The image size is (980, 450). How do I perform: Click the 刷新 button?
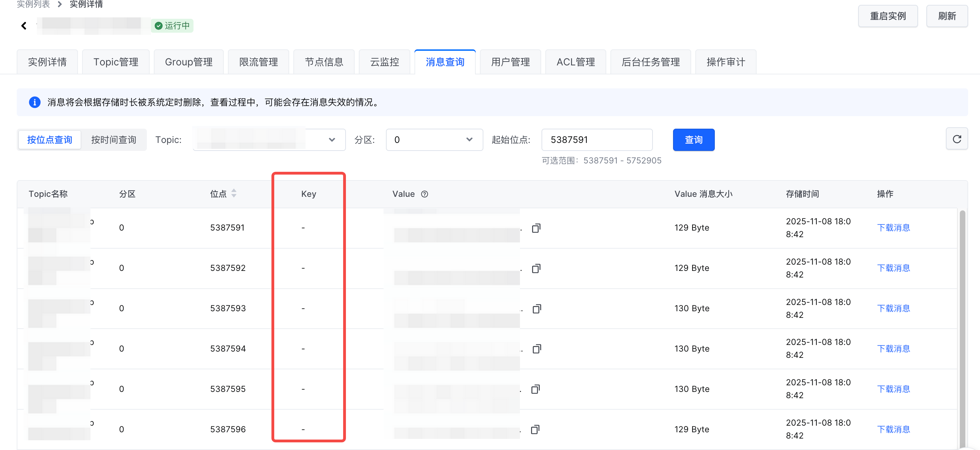(x=947, y=16)
